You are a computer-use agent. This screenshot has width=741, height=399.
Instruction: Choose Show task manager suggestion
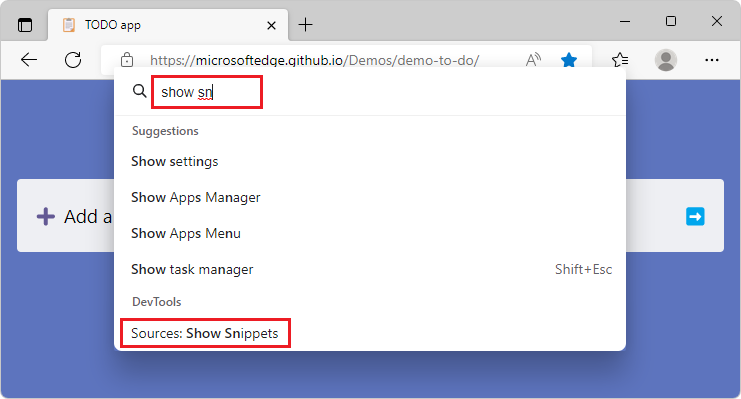click(370, 269)
